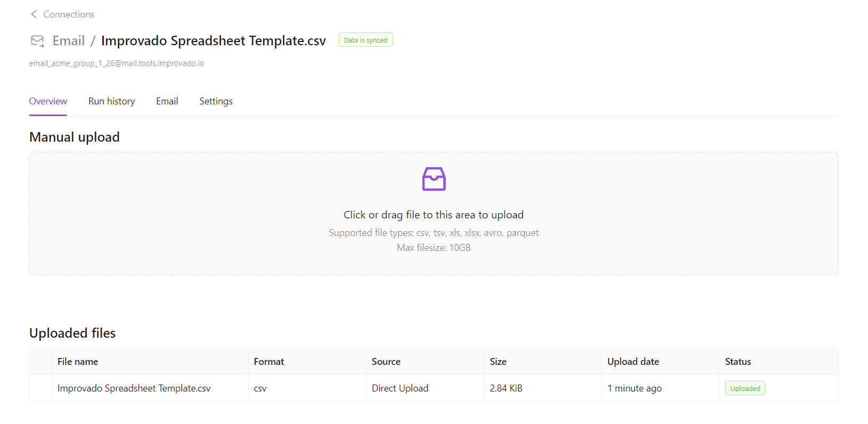Click the purple inbox upload icon
The height and width of the screenshot is (424, 868).
click(433, 179)
